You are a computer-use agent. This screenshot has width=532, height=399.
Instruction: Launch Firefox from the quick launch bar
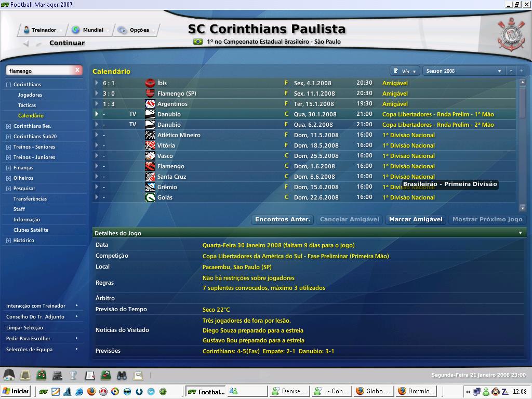tap(91, 392)
